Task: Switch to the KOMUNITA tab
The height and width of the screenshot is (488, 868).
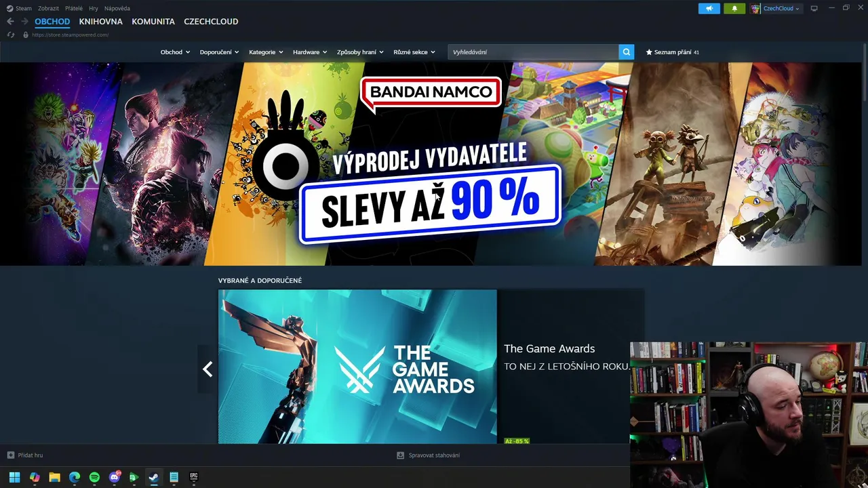Action: click(153, 22)
